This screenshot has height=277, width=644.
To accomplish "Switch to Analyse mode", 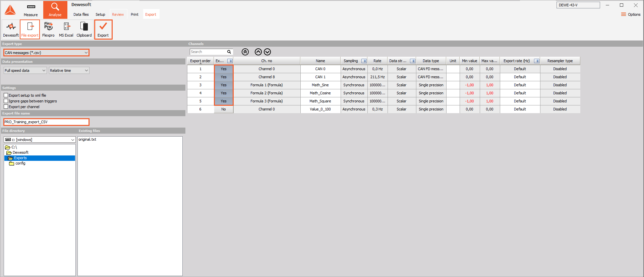I will (55, 10).
